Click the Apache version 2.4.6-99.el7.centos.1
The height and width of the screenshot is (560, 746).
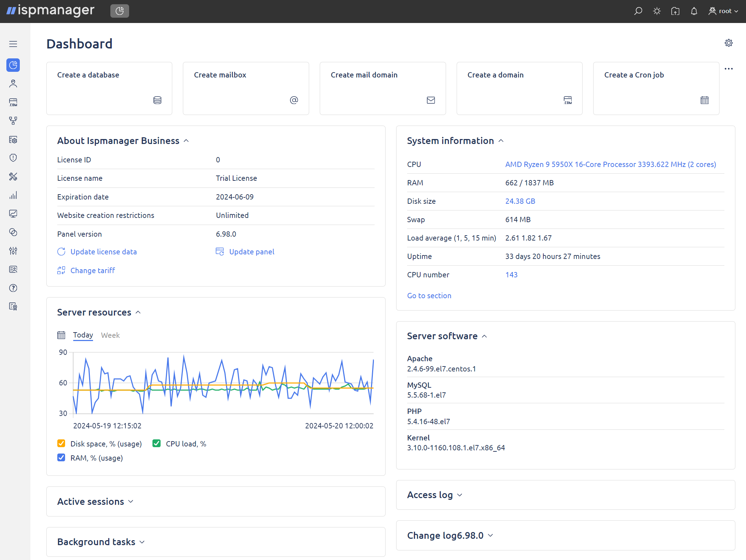[441, 369]
